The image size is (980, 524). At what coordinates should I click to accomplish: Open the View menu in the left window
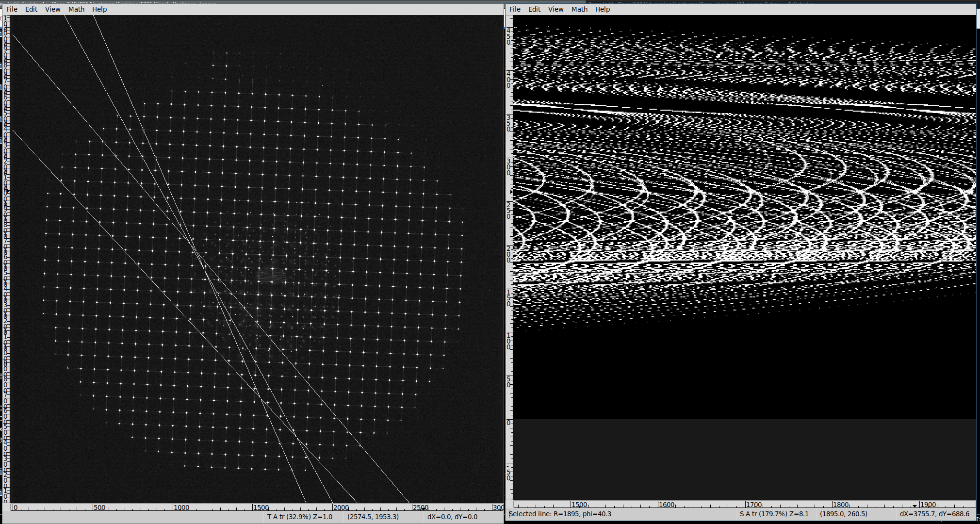(52, 9)
